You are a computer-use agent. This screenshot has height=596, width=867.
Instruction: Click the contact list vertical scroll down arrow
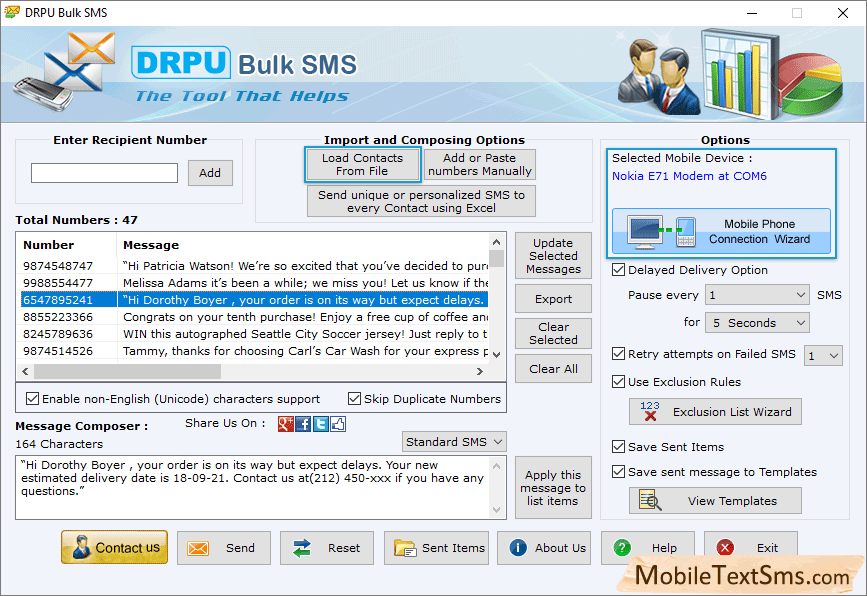pos(497,354)
